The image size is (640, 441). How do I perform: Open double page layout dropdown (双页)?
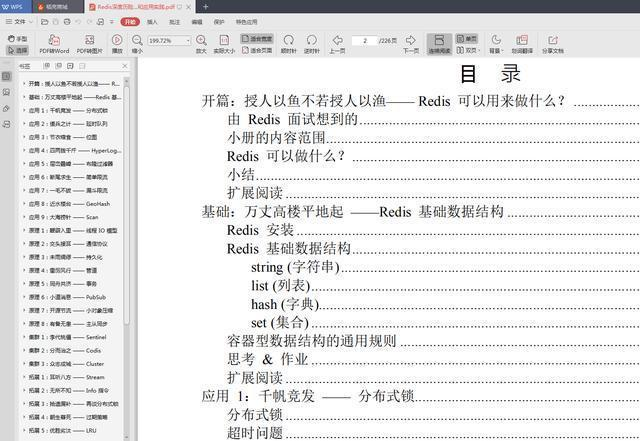(x=468, y=50)
